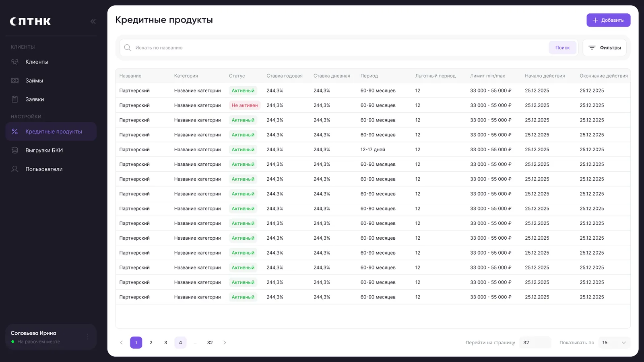The image size is (644, 362).
Task: Select current page 1 button
Action: (136, 343)
